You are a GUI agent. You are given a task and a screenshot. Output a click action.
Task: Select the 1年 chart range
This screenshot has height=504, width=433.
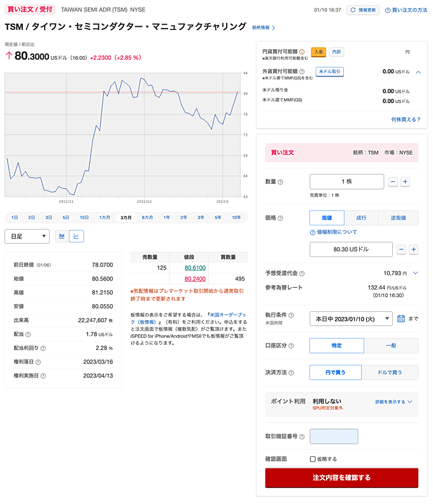167,218
